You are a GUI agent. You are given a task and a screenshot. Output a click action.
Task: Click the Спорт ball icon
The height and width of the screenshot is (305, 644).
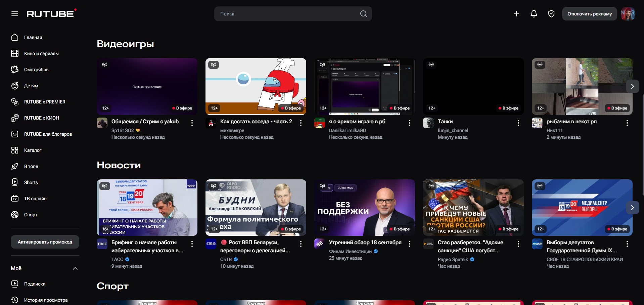(x=15, y=215)
